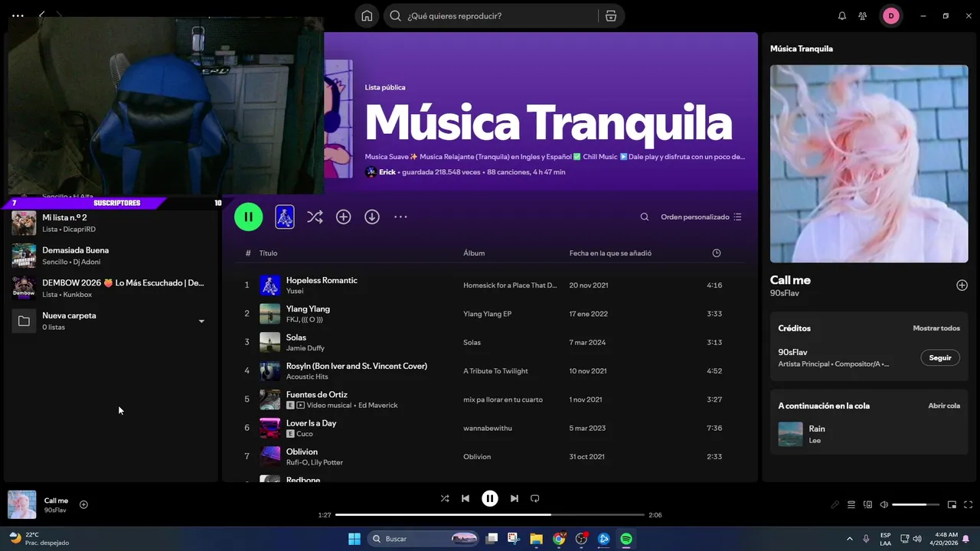Click Mostrar todos credits
Image resolution: width=980 pixels, height=551 pixels.
(x=936, y=328)
